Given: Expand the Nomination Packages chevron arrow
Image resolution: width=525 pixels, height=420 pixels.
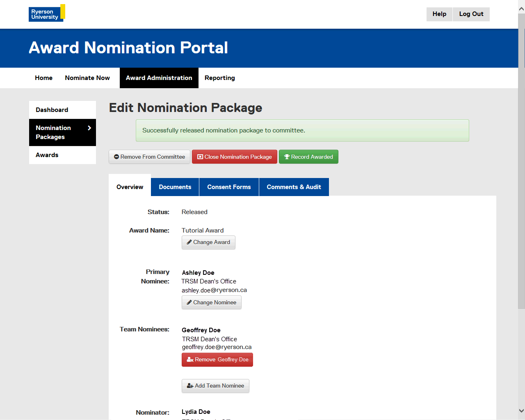Looking at the screenshot, I should tap(89, 128).
